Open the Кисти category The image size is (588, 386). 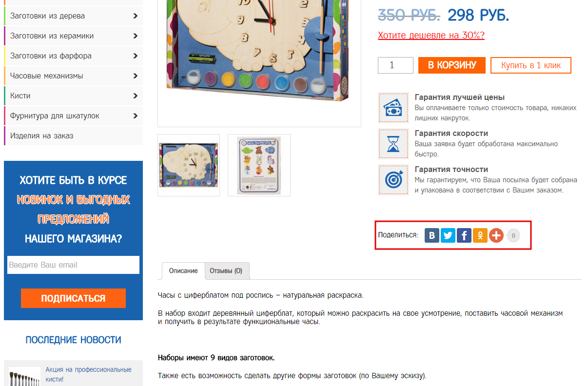point(73,96)
